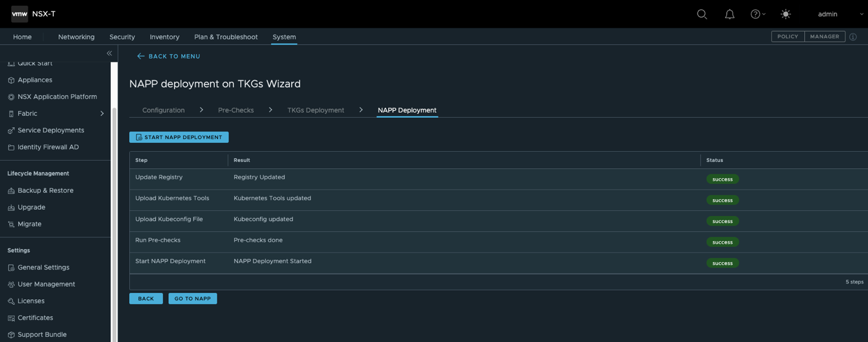The image size is (868, 342).
Task: Open the help question mark menu
Action: tap(758, 14)
